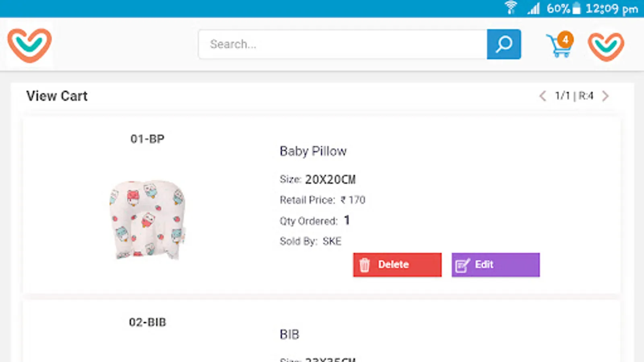Go to next cart page arrow
Image resolution: width=644 pixels, height=362 pixels.
point(605,96)
